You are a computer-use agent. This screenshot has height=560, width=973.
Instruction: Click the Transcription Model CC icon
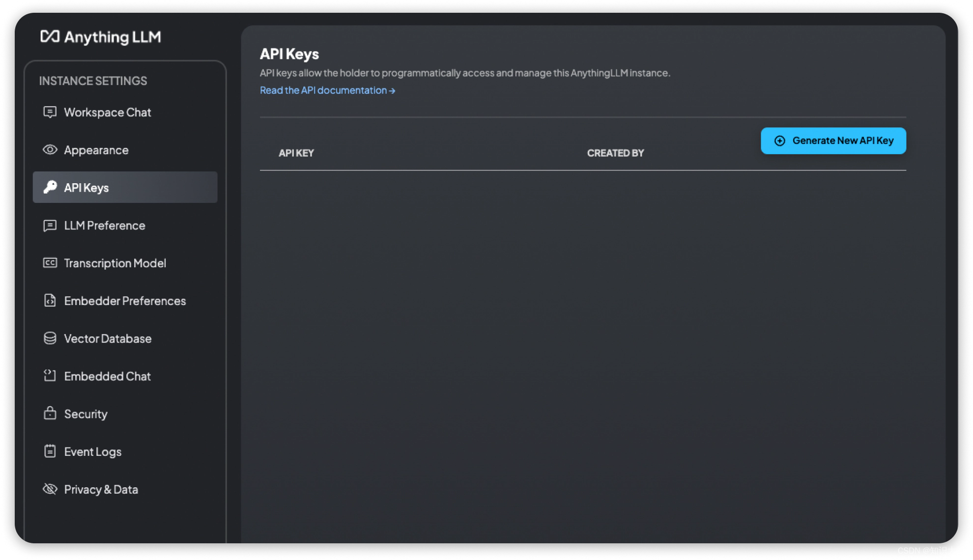(50, 263)
